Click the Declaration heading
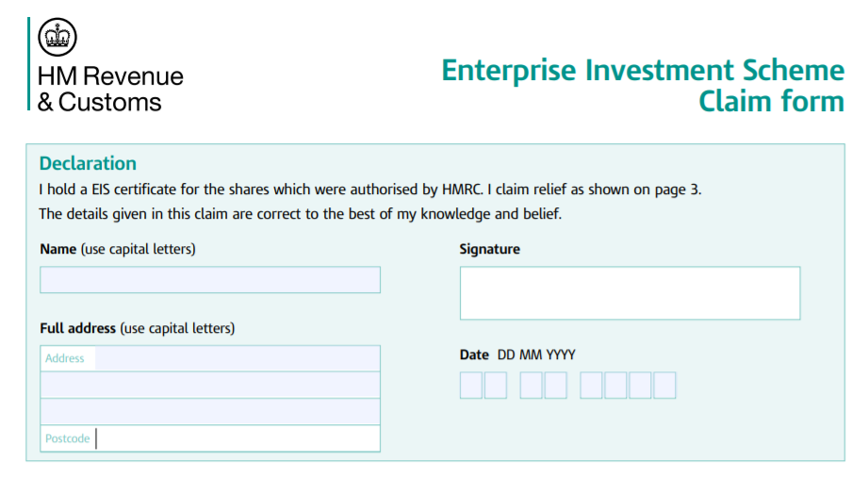The height and width of the screenshot is (479, 868). click(x=88, y=163)
